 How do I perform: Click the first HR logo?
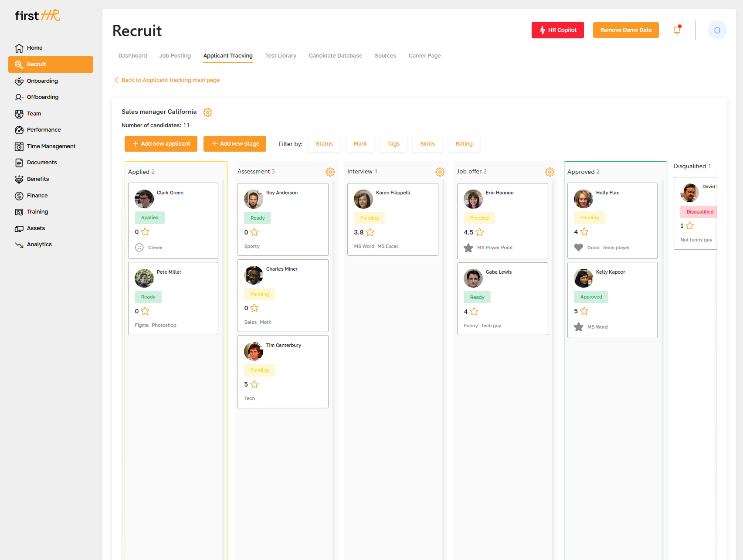coord(37,16)
